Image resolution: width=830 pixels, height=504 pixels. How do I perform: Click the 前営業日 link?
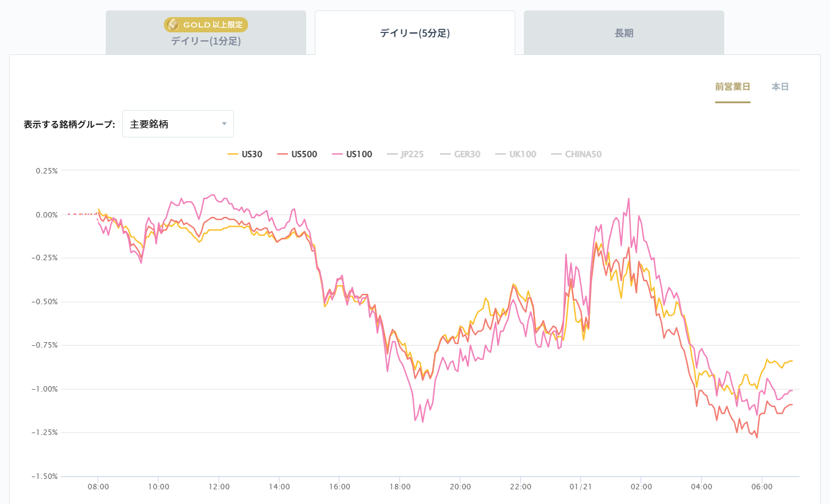click(733, 87)
